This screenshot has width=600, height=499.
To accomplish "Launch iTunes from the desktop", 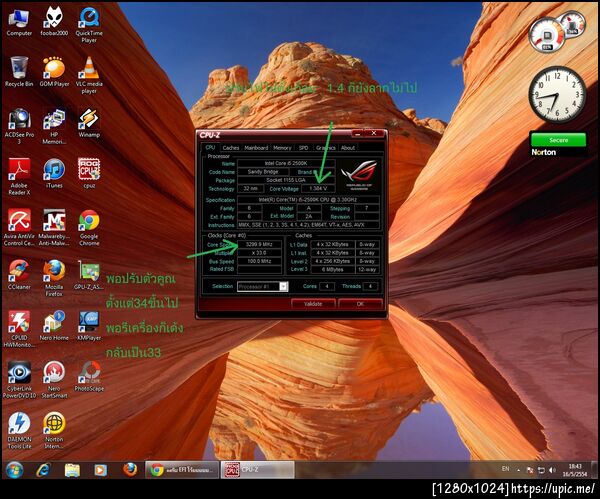I will click(x=54, y=174).
